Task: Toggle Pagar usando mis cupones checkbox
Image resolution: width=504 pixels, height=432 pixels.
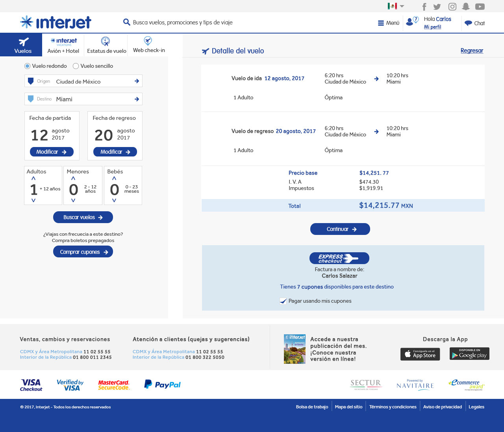Action: [x=283, y=301]
